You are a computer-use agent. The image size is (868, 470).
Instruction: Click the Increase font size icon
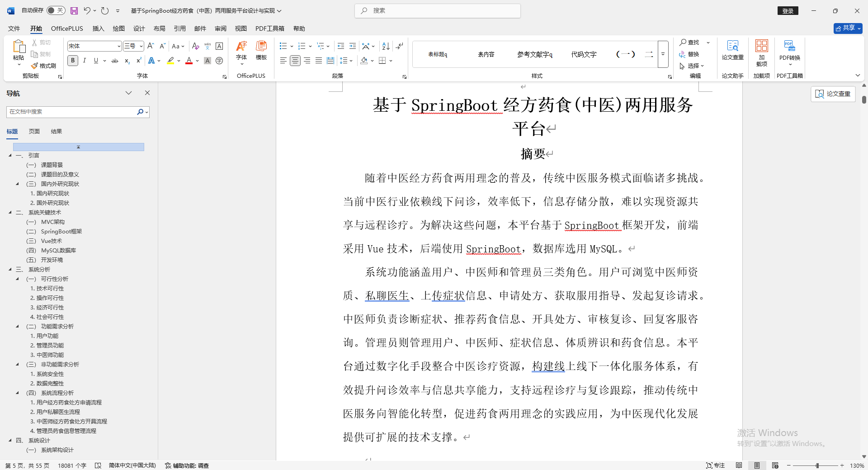point(151,46)
